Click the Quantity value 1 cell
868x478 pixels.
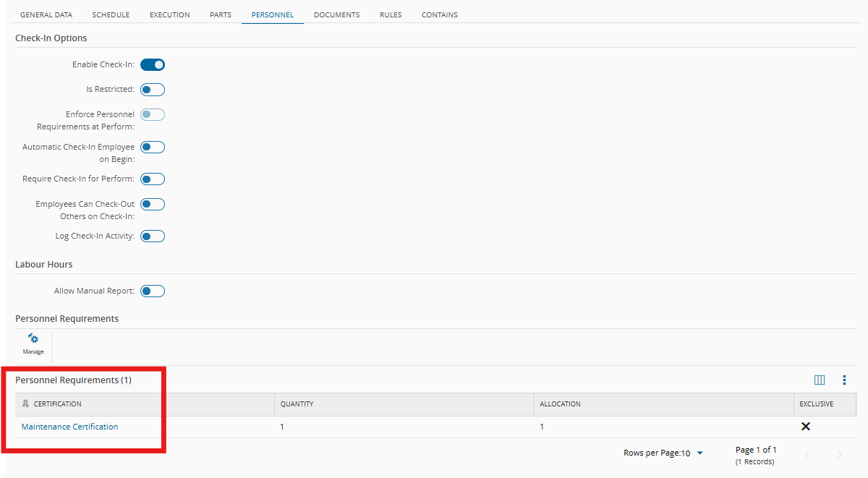click(x=404, y=427)
